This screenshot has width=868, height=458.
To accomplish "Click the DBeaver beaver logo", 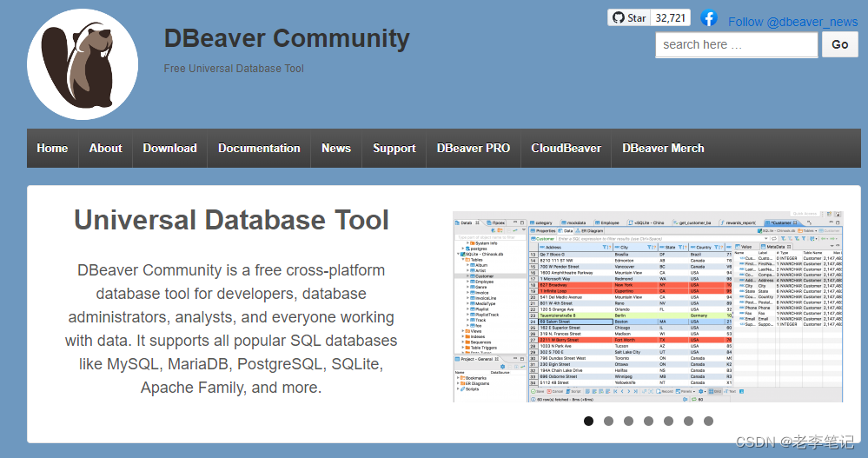I will pos(83,64).
